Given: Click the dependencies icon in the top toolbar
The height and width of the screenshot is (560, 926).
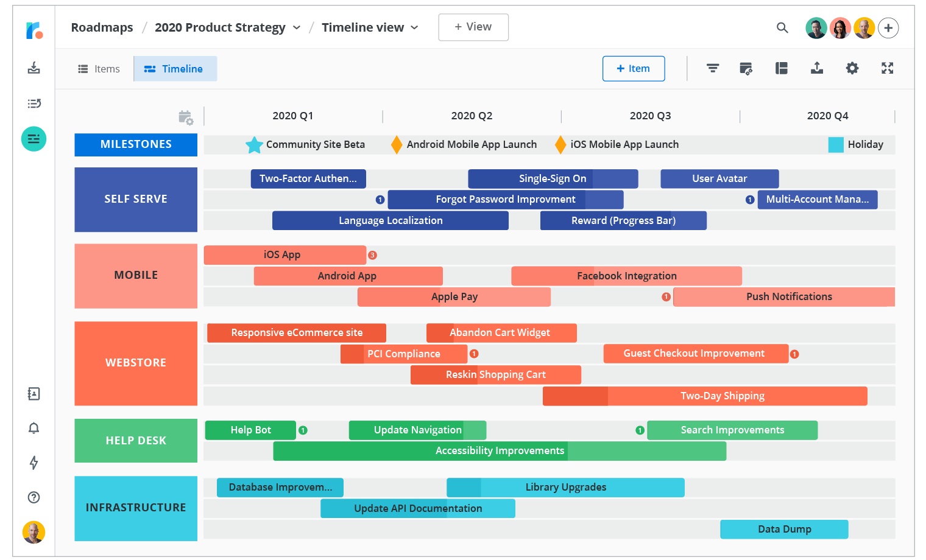Looking at the screenshot, I should (746, 68).
